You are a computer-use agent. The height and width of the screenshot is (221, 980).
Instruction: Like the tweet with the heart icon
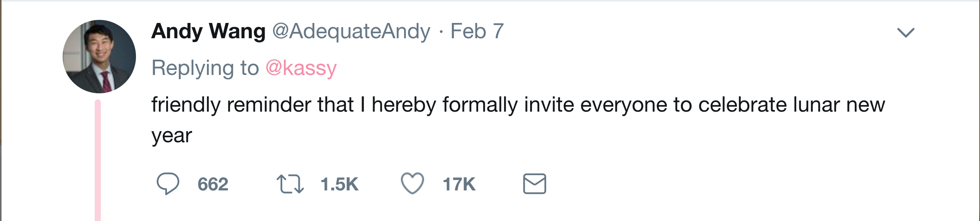click(x=412, y=183)
